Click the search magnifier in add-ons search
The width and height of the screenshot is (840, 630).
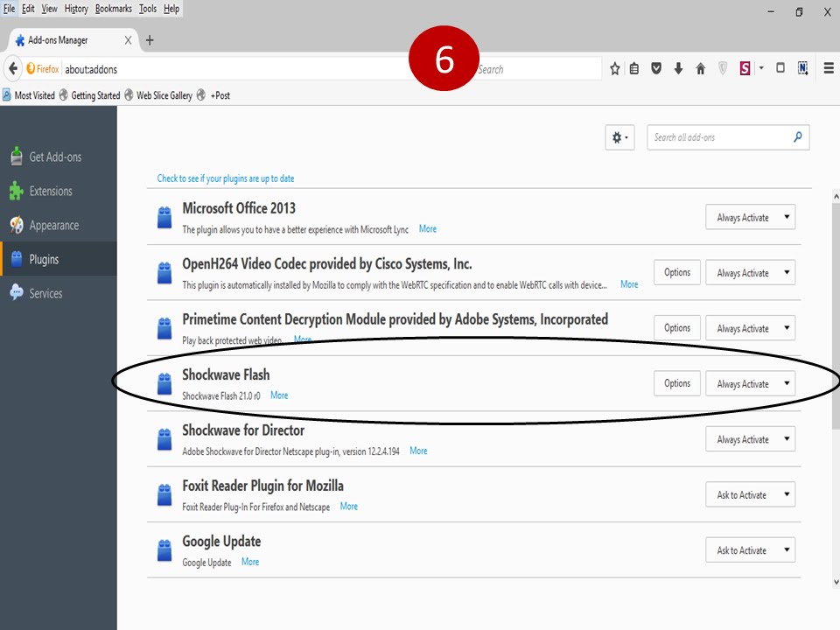click(797, 137)
